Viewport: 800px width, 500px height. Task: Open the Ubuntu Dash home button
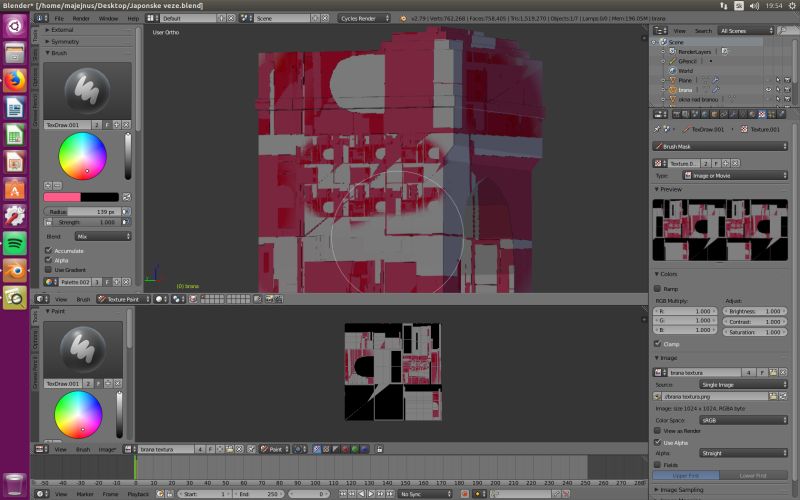(15, 26)
